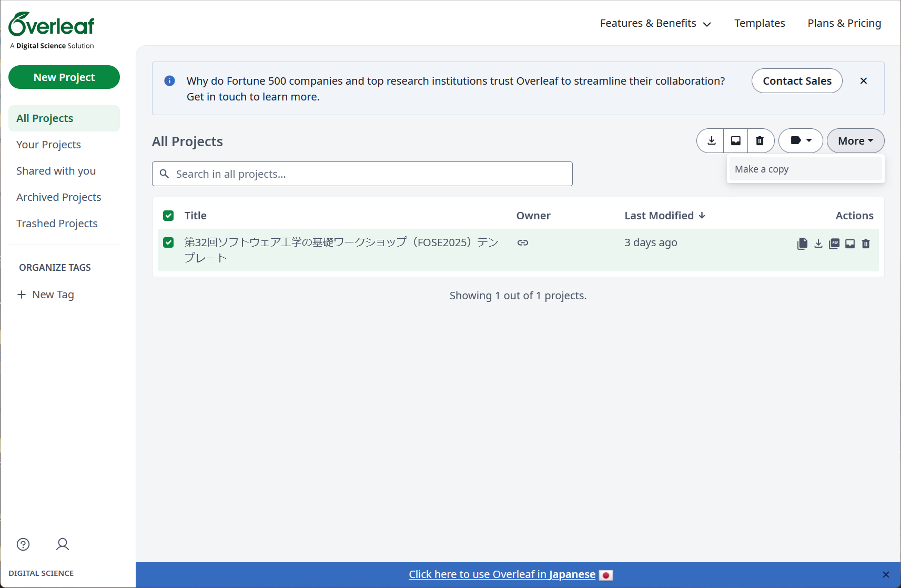
Task: Archive selected projects from toolbar
Action: tap(736, 141)
